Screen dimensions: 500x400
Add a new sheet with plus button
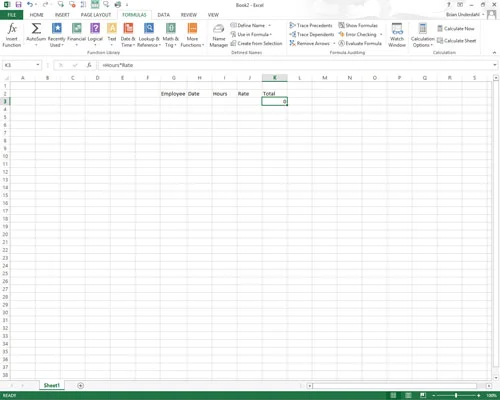(80, 386)
